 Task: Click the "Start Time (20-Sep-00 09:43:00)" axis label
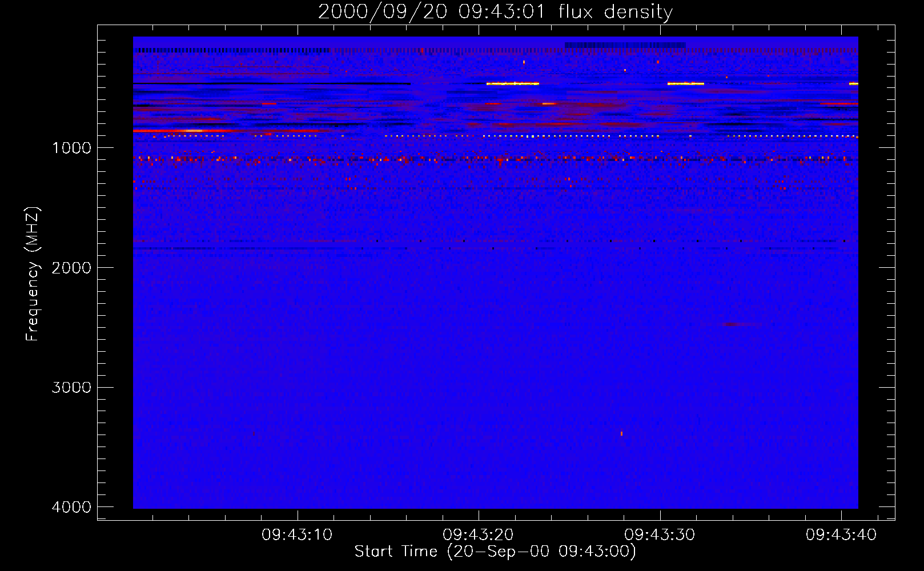coord(495,552)
